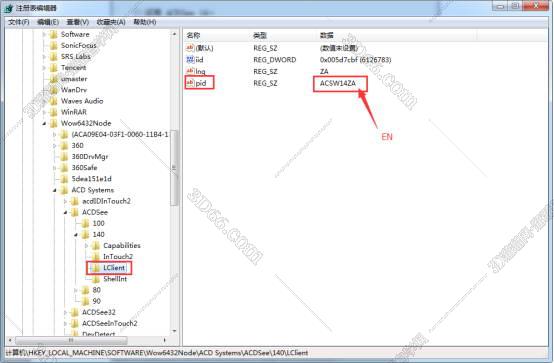Click the Waves Audio folder icon
The height and width of the screenshot is (363, 554).
[x=53, y=101]
